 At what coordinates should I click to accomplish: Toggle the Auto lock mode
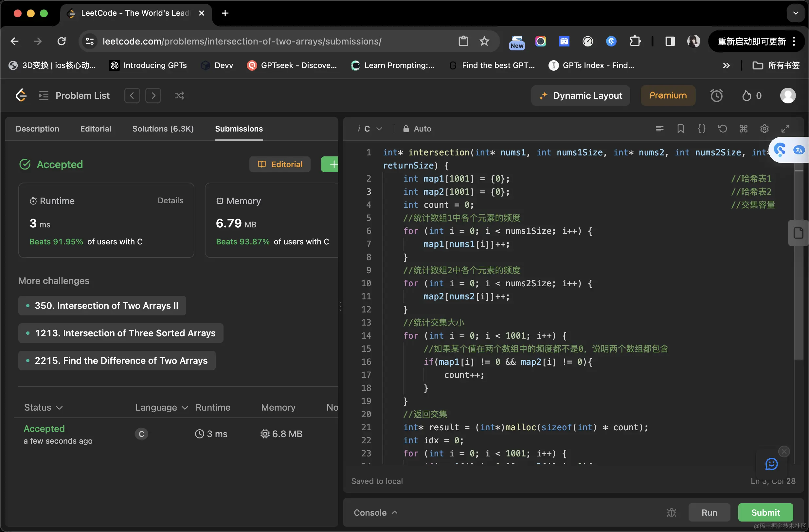[x=417, y=129]
